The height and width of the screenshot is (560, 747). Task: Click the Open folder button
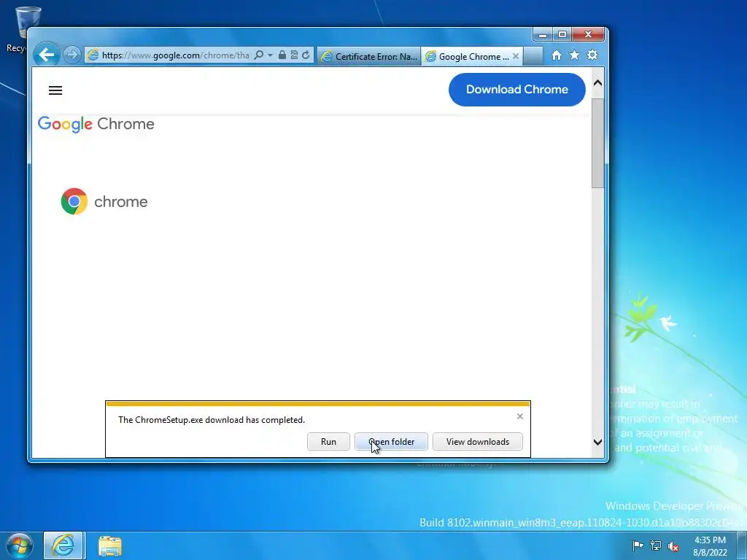(391, 441)
